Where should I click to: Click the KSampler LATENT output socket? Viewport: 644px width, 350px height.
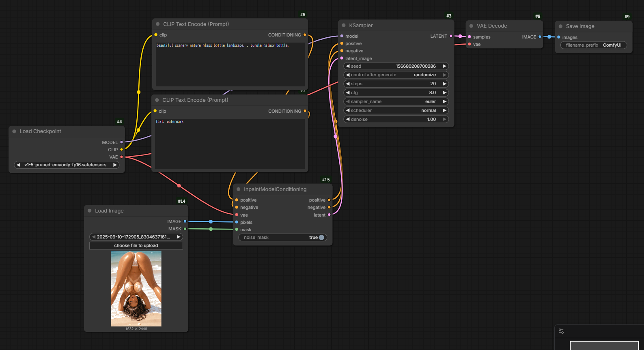451,36
